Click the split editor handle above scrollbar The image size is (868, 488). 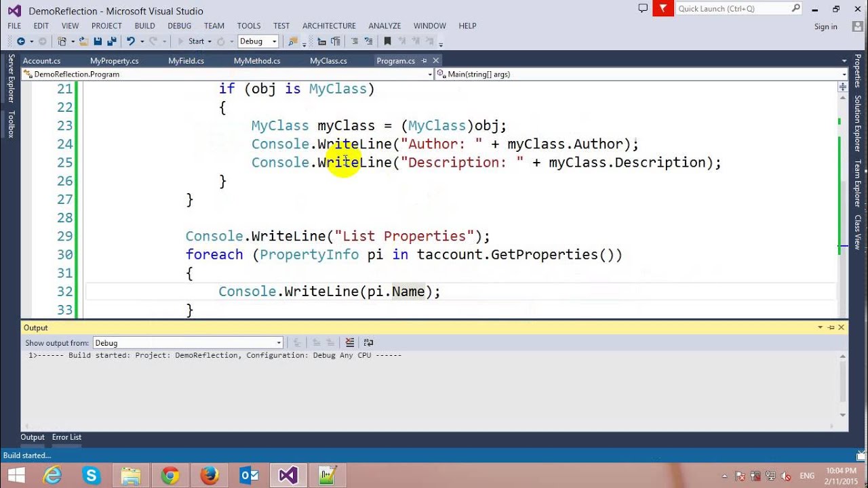coord(842,86)
